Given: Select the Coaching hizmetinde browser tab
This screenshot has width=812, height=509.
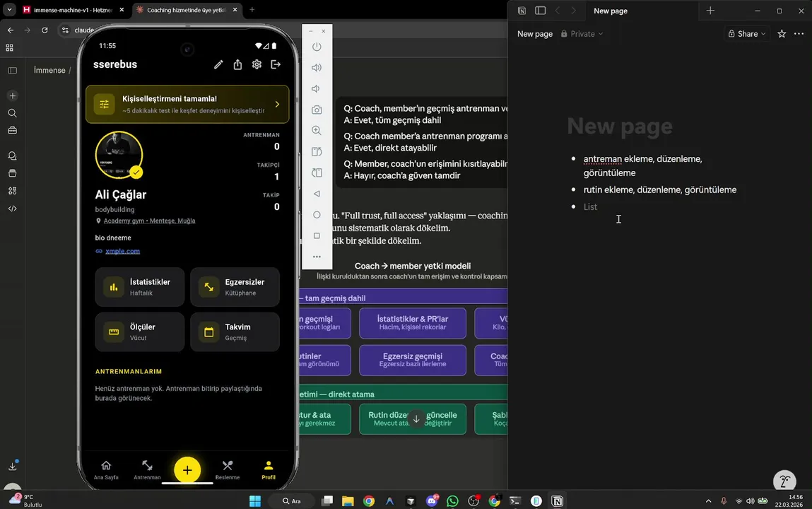Looking at the screenshot, I should [186, 10].
